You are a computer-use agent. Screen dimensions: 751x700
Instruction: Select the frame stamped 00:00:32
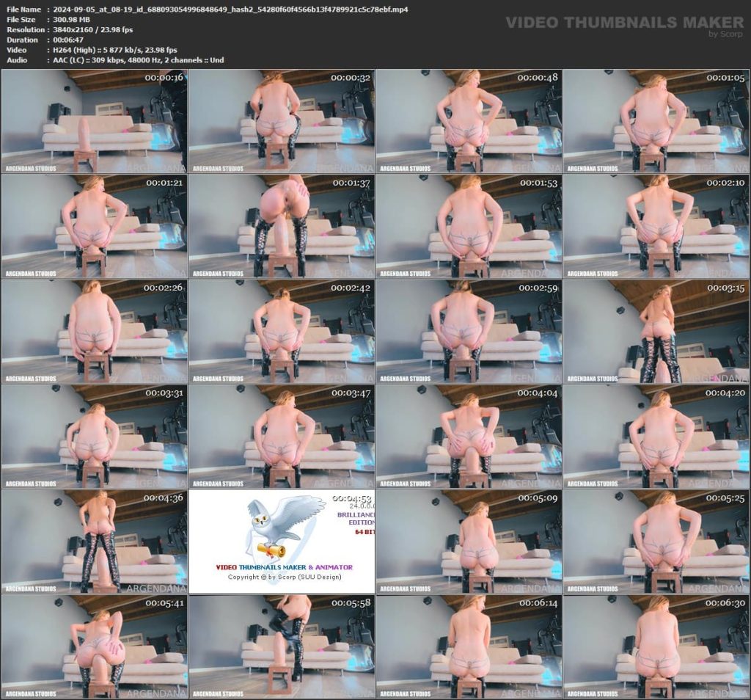click(x=282, y=121)
